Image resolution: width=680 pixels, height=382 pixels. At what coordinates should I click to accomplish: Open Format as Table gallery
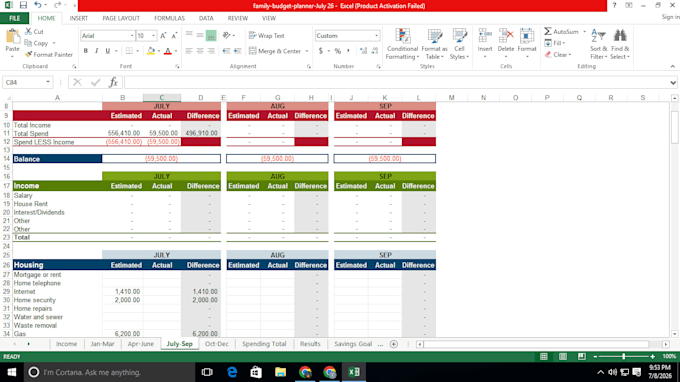tap(434, 44)
